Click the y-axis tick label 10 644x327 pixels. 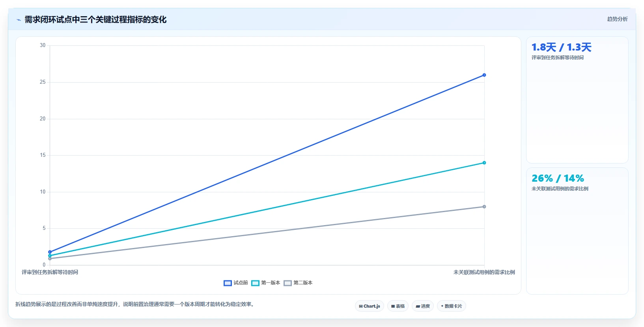coord(43,192)
